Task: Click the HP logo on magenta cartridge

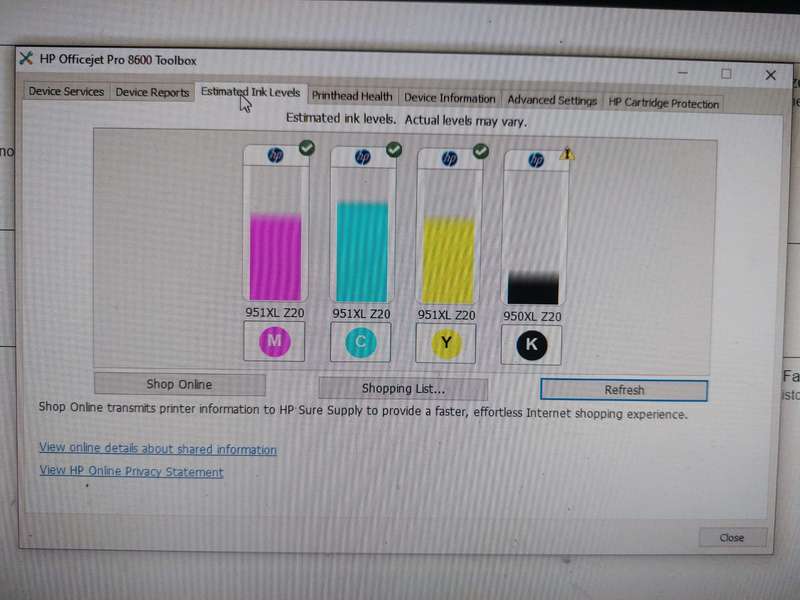Action: (x=276, y=155)
